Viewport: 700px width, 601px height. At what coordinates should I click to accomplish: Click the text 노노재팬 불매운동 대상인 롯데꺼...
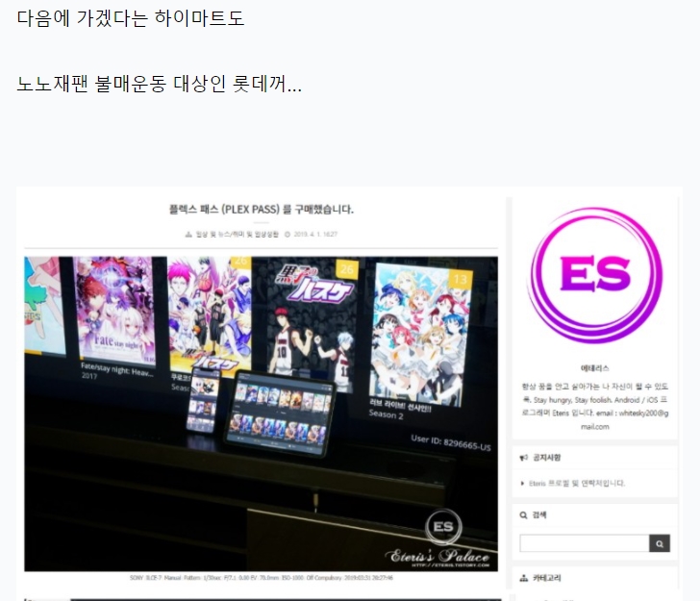[x=159, y=84]
